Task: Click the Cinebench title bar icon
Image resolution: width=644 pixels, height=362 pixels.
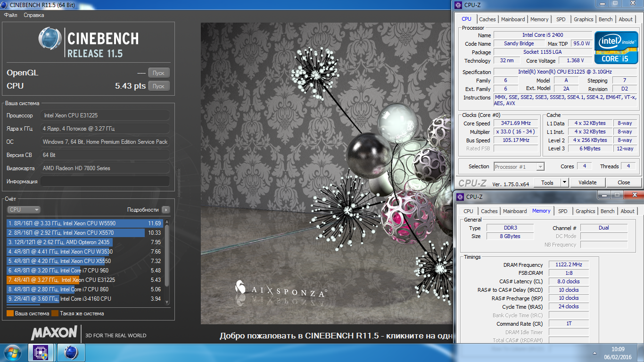Action: pyautogui.click(x=5, y=5)
